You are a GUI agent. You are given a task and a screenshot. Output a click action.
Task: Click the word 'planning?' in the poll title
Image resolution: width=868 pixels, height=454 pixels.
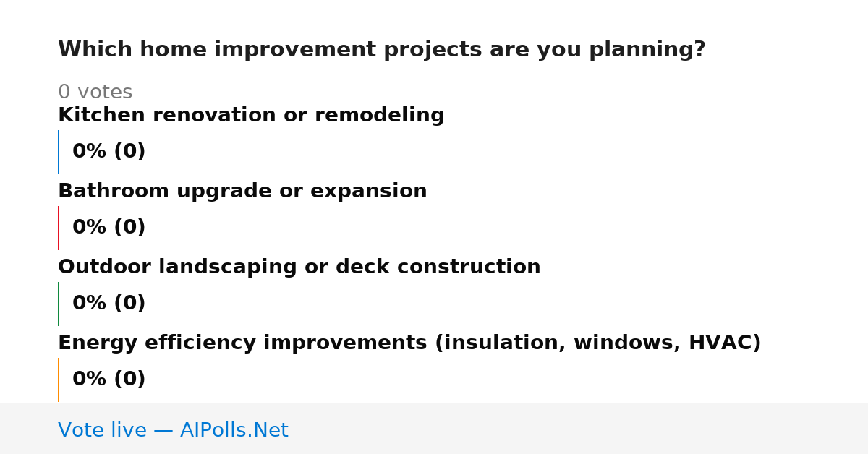[x=647, y=51]
